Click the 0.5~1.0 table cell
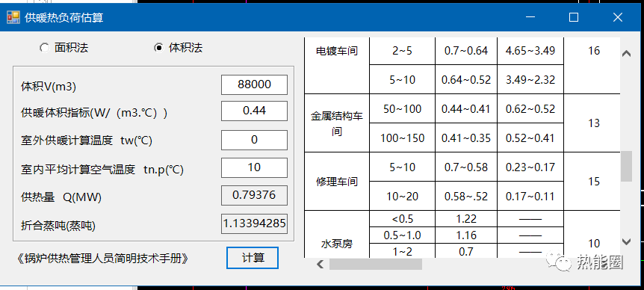 click(x=403, y=235)
